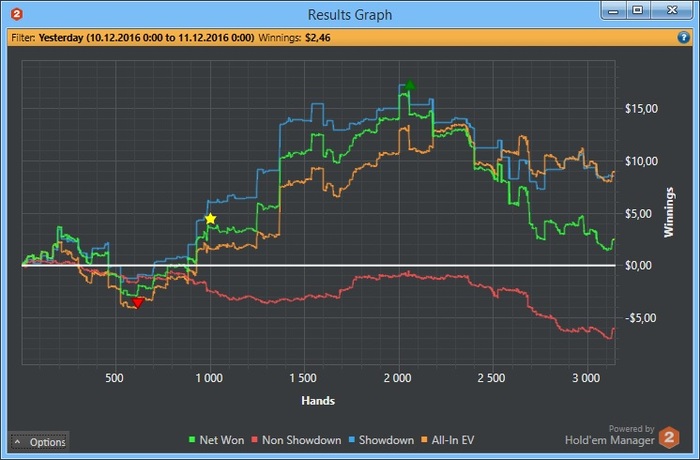This screenshot has height=460, width=700.
Task: Click the $15,00 axis label
Action: point(642,109)
